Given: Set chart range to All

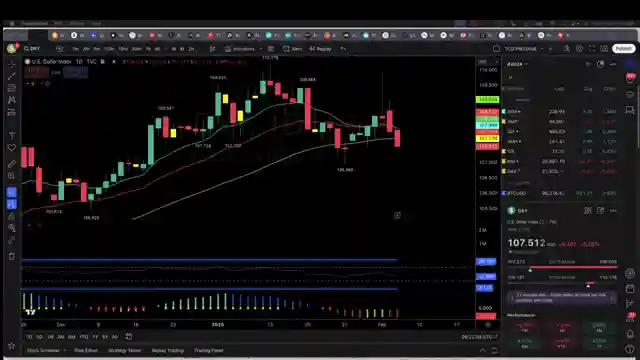Looking at the screenshot, I should tap(115, 337).
